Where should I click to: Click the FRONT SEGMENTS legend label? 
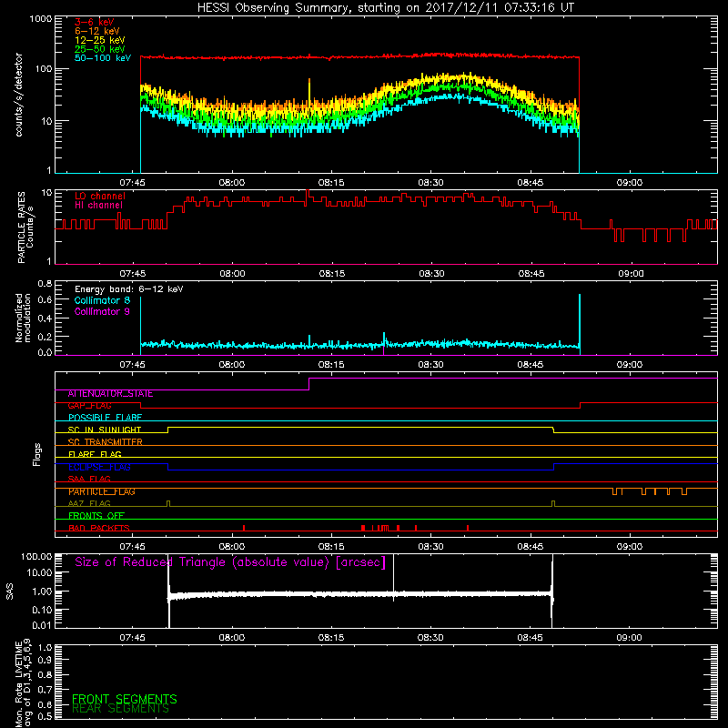coord(125,699)
